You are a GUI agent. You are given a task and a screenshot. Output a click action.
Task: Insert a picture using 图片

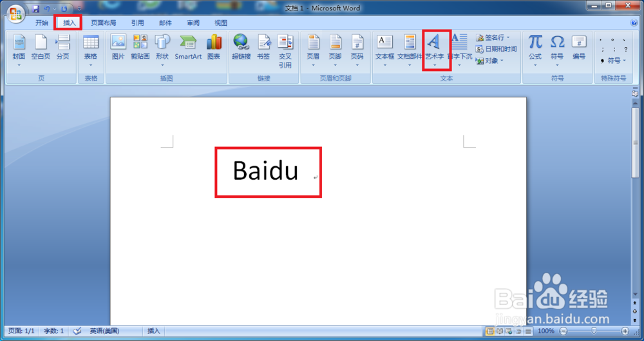tap(118, 48)
